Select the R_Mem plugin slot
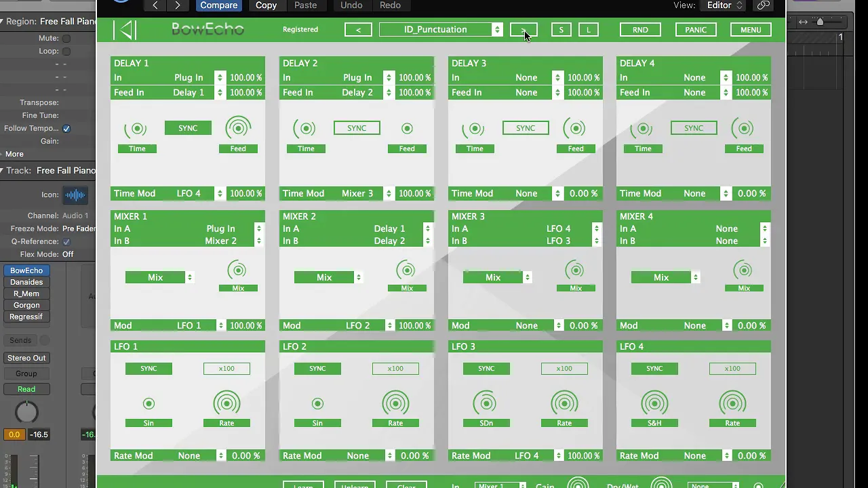 click(26, 293)
